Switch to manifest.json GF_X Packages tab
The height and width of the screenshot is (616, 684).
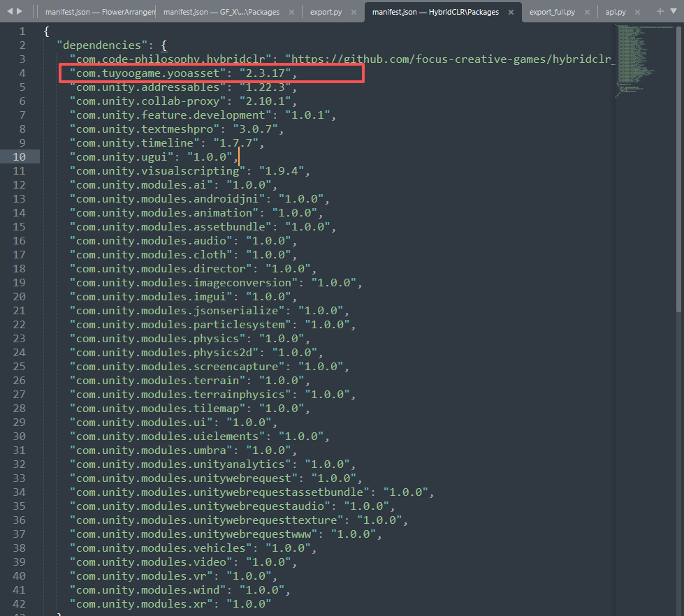(221, 12)
